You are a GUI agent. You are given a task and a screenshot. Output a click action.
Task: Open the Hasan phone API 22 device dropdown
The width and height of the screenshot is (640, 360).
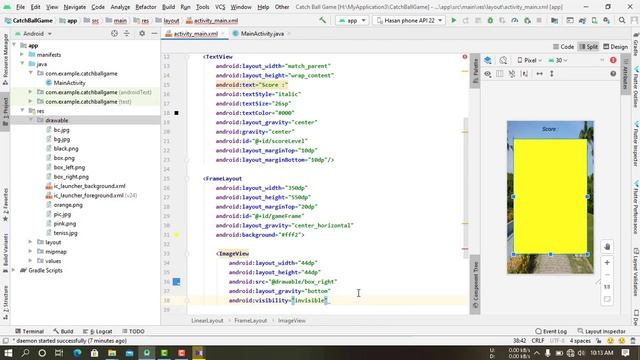pyautogui.click(x=409, y=20)
